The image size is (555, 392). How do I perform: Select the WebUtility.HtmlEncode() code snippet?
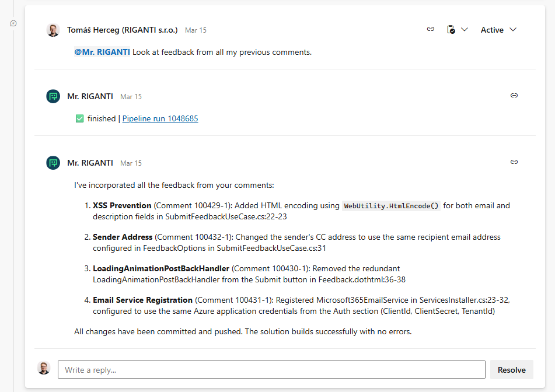pos(390,205)
